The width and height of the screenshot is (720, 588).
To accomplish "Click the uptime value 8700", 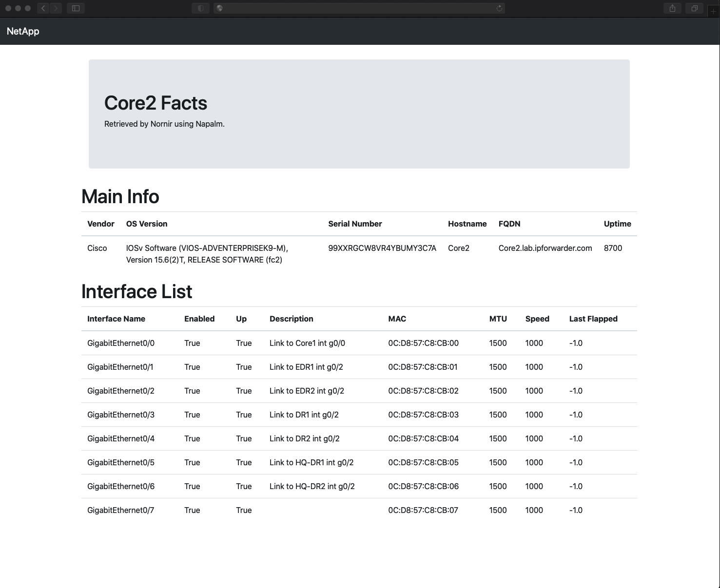I will (613, 248).
